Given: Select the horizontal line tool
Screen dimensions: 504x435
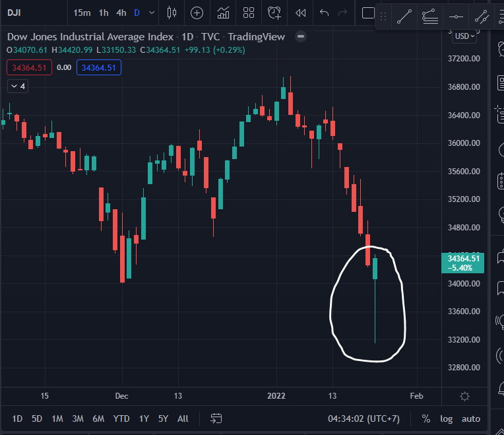Looking at the screenshot, I should pyautogui.click(x=456, y=17).
